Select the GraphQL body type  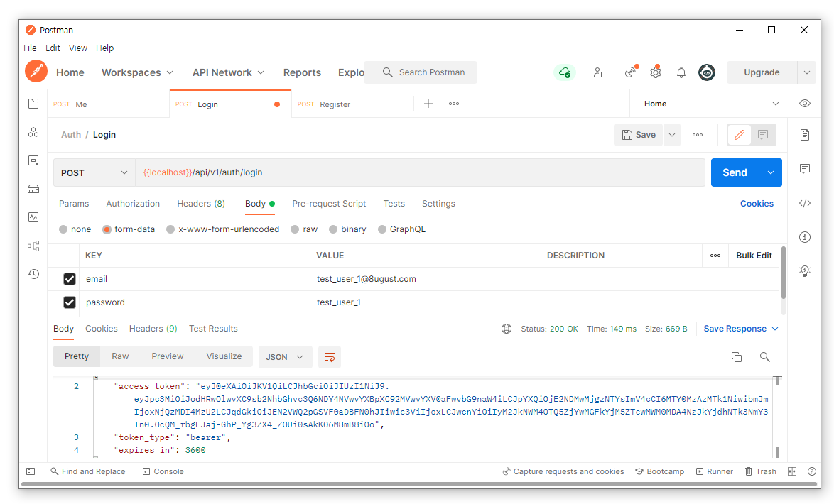382,229
